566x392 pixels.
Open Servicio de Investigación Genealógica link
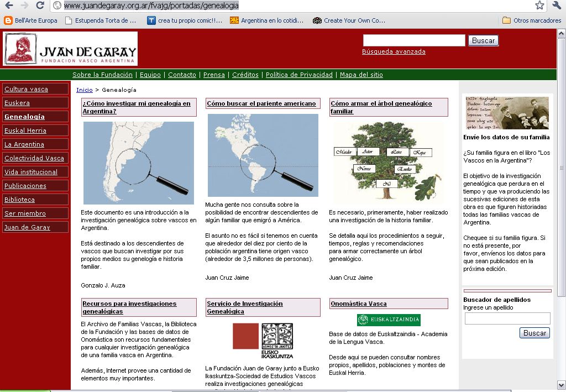245,307
